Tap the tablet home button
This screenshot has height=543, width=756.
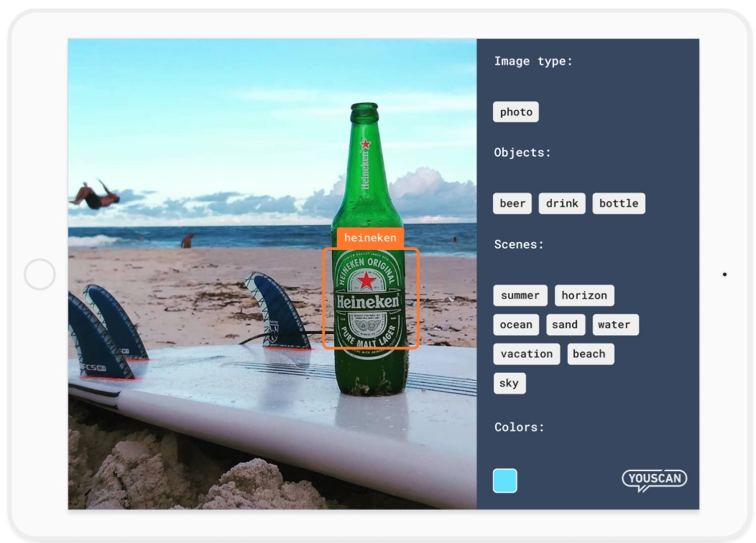click(x=40, y=274)
